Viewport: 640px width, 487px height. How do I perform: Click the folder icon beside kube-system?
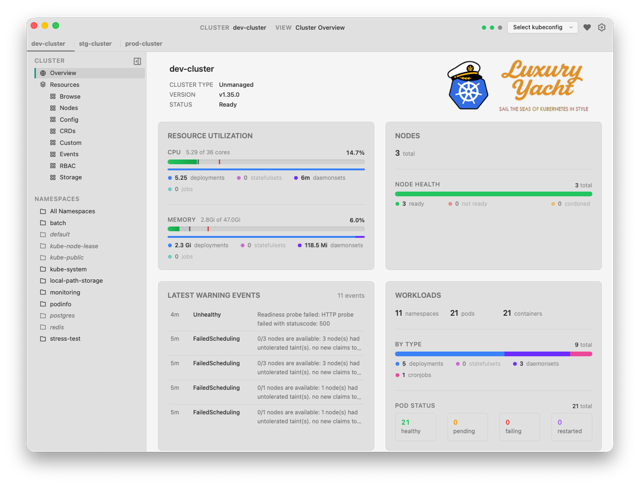pyautogui.click(x=43, y=269)
